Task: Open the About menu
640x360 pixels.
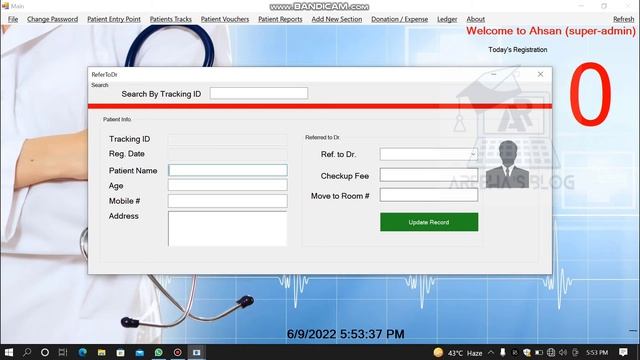Action: point(476,19)
